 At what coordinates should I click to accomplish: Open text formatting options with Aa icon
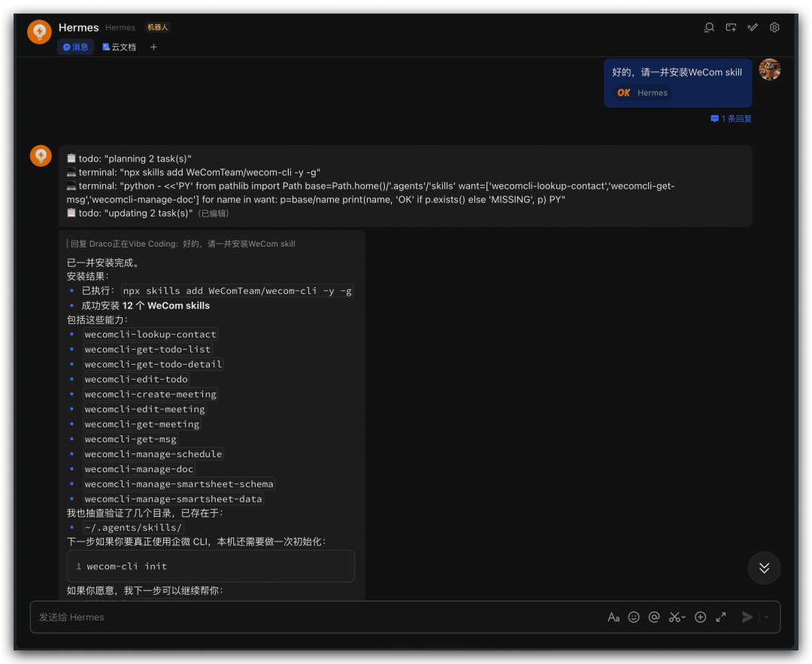click(614, 617)
